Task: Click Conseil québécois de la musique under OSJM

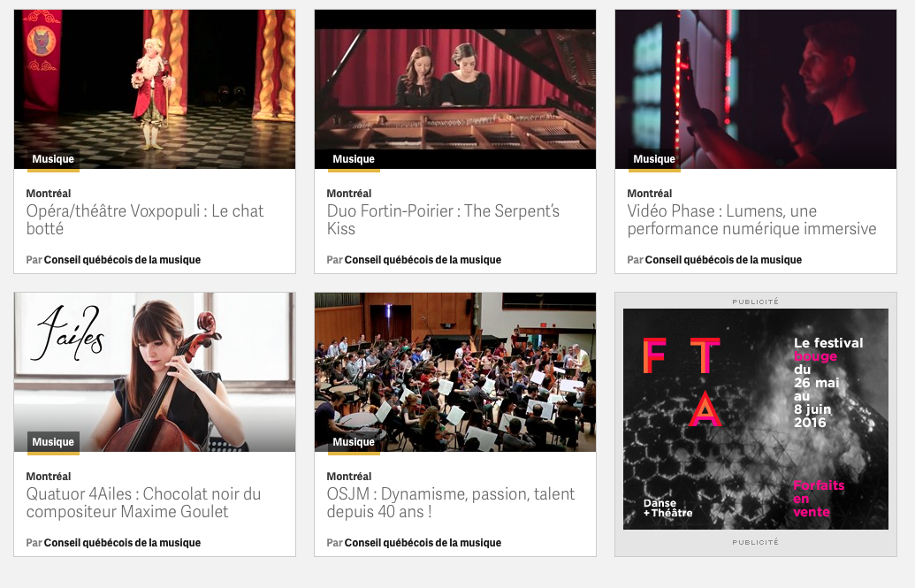Action: coord(423,543)
